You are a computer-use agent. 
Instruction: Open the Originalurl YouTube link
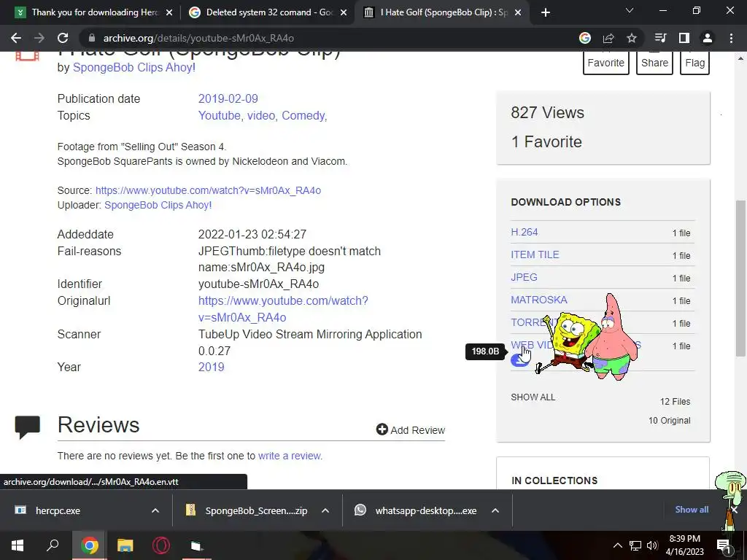click(x=283, y=309)
